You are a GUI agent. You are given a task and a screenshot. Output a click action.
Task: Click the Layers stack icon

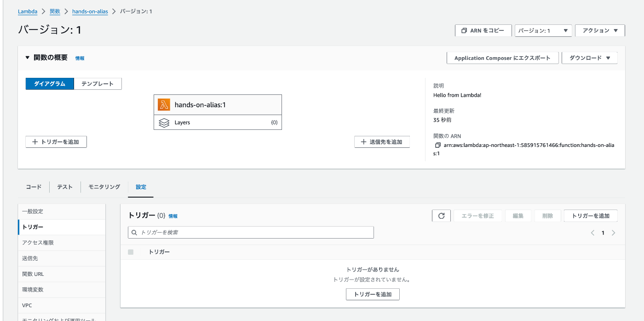pos(164,123)
